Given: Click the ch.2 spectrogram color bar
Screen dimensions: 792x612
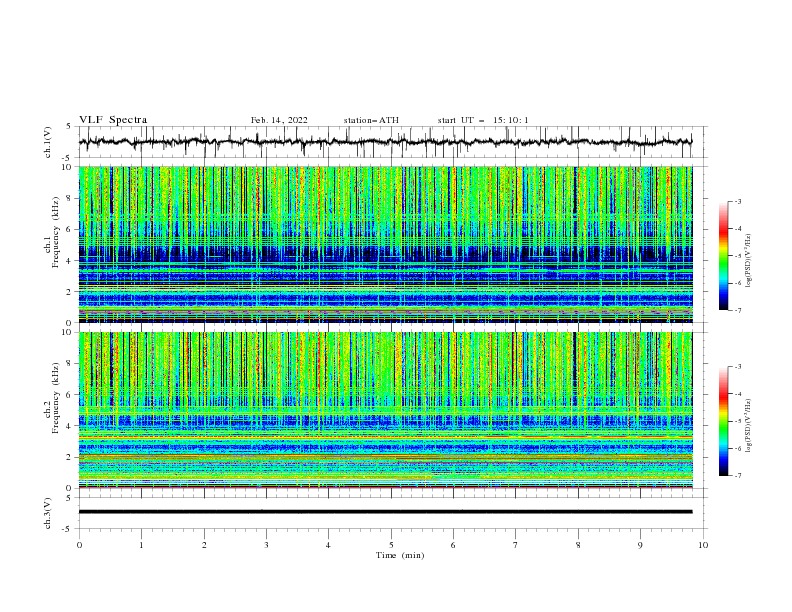Looking at the screenshot, I should pos(723,421).
